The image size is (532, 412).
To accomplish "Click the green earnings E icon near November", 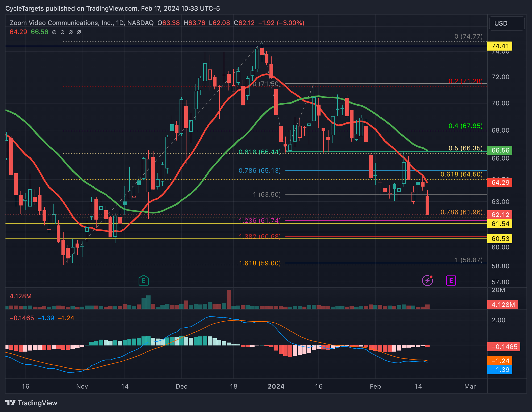I will (x=144, y=280).
